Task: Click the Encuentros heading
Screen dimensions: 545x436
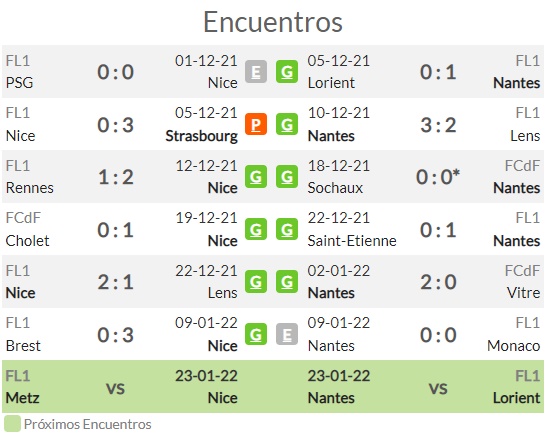Action: pyautogui.click(x=273, y=22)
